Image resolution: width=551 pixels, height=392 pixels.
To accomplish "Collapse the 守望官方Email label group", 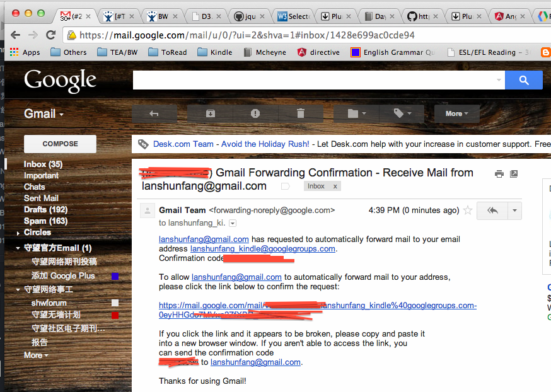I will click(18, 248).
